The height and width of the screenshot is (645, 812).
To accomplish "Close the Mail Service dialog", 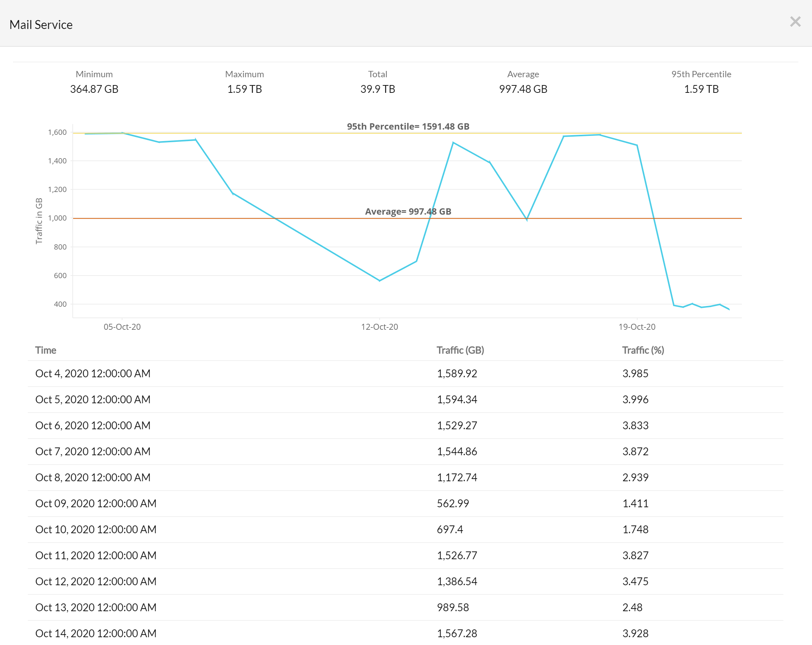I will [x=795, y=22].
